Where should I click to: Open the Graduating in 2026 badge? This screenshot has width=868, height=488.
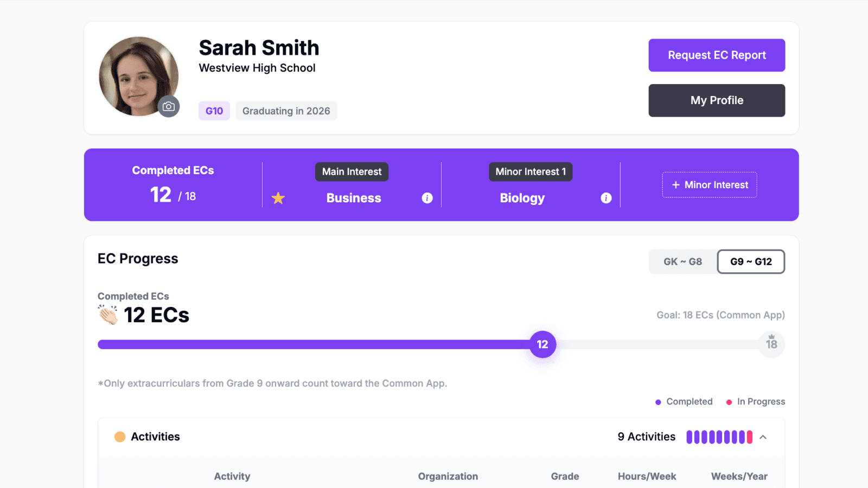[286, 111]
